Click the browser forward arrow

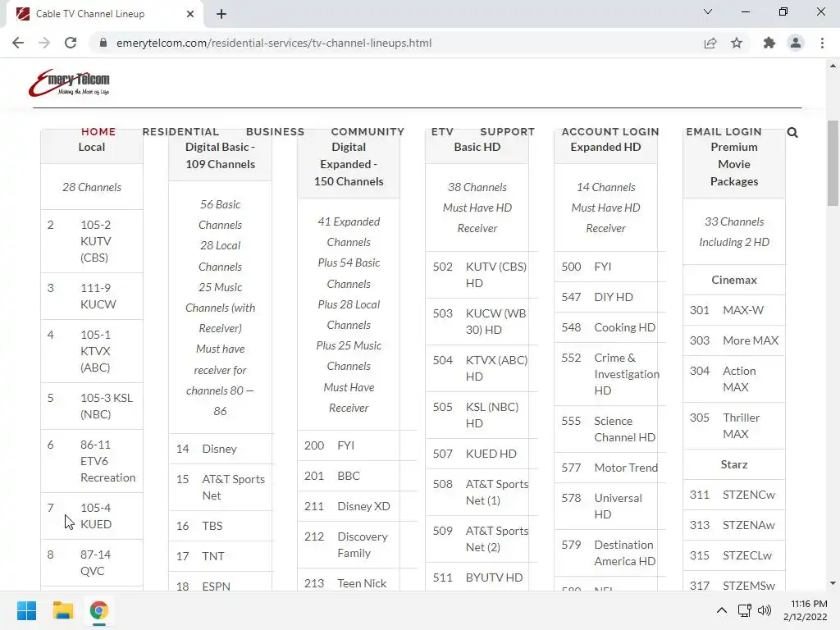click(x=44, y=43)
